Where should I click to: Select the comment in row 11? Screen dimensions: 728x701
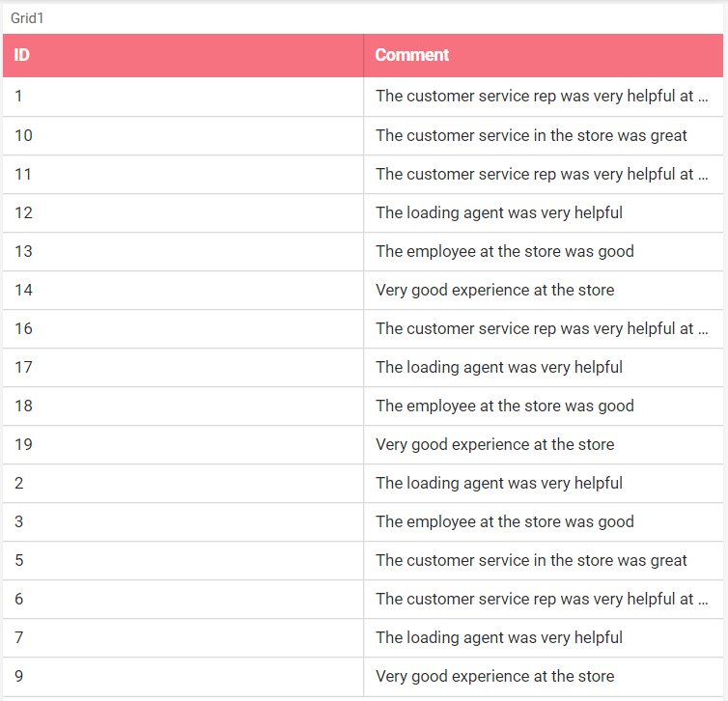[544, 174]
